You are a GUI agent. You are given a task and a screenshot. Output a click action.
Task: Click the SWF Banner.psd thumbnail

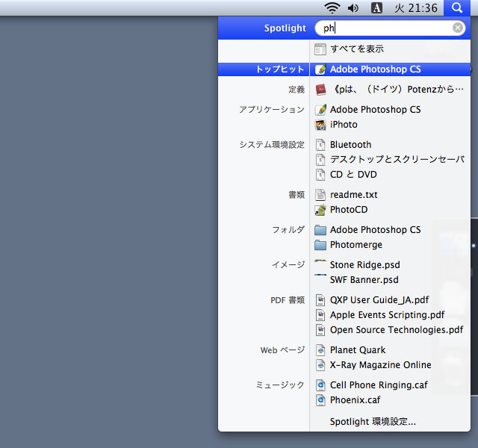tap(320, 275)
